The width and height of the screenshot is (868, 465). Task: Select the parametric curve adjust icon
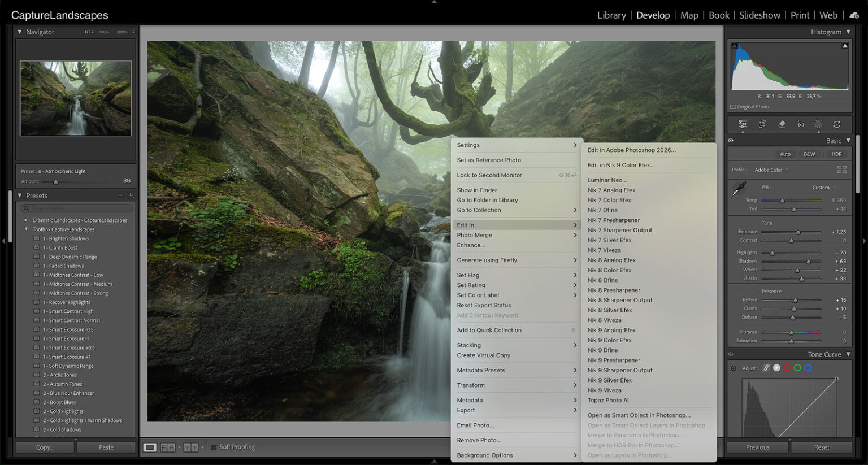766,368
